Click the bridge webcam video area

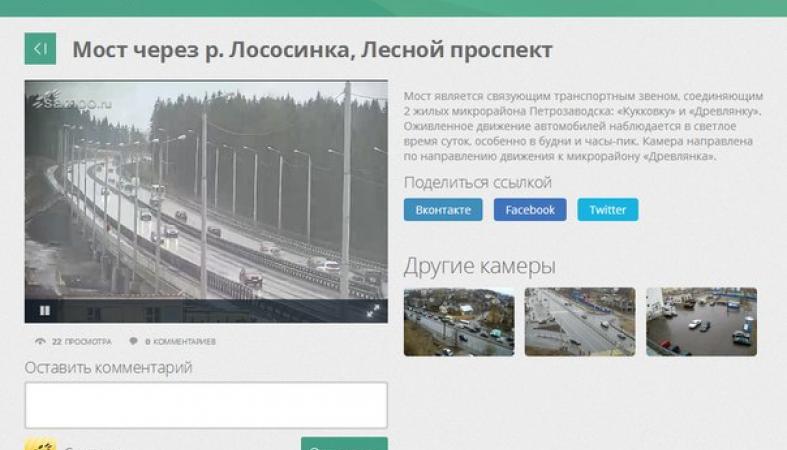coord(206,191)
